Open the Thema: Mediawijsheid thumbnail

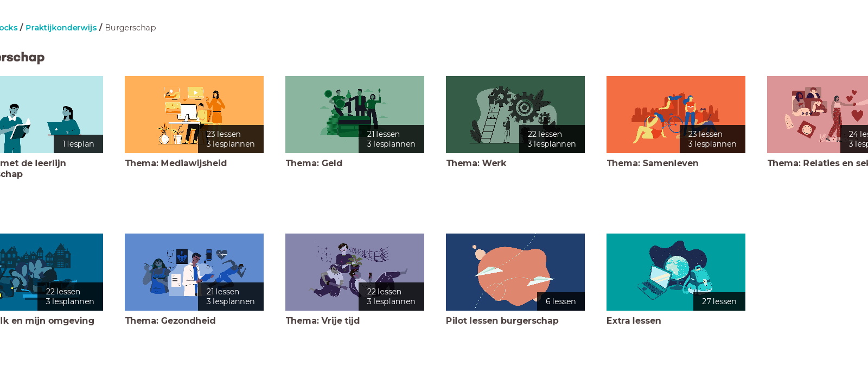[194, 115]
